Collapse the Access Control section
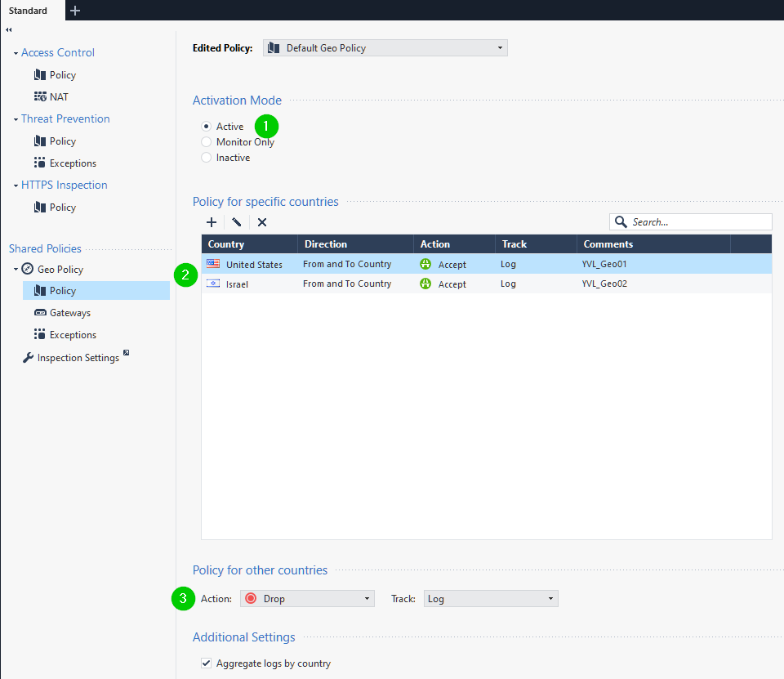The height and width of the screenshot is (679, 784). point(16,53)
